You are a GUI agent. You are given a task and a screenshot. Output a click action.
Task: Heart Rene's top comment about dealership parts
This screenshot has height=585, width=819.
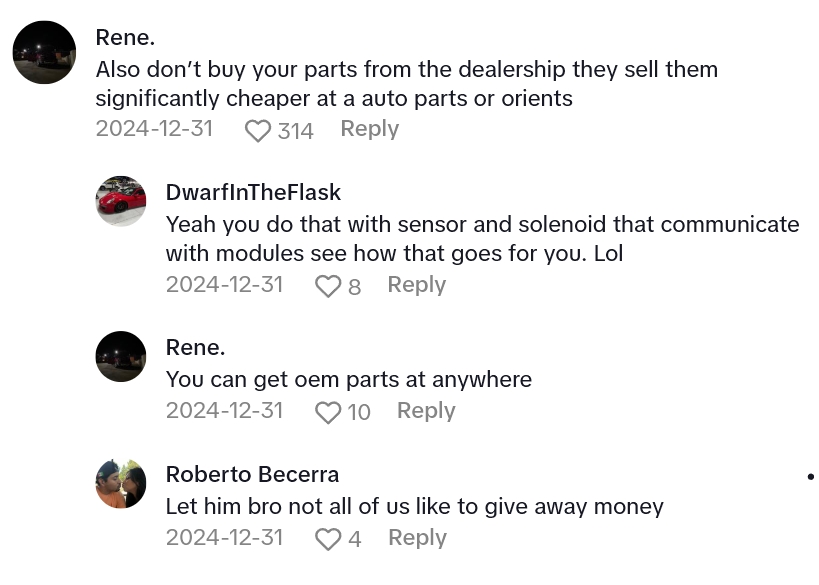point(258,130)
